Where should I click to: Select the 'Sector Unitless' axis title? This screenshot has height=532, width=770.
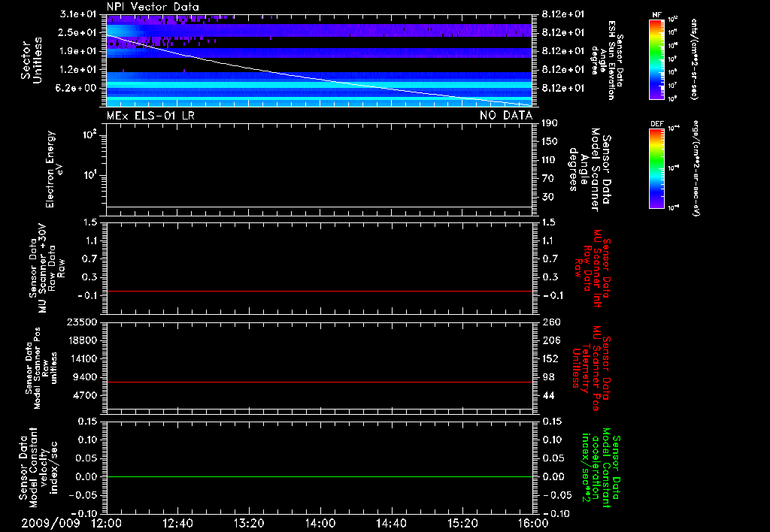(32, 60)
